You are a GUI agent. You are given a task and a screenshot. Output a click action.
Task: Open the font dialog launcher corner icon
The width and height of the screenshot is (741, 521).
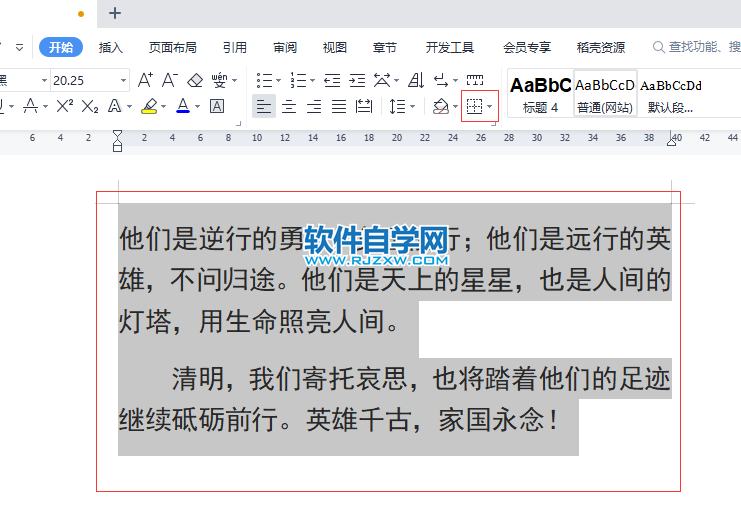pos(239,123)
